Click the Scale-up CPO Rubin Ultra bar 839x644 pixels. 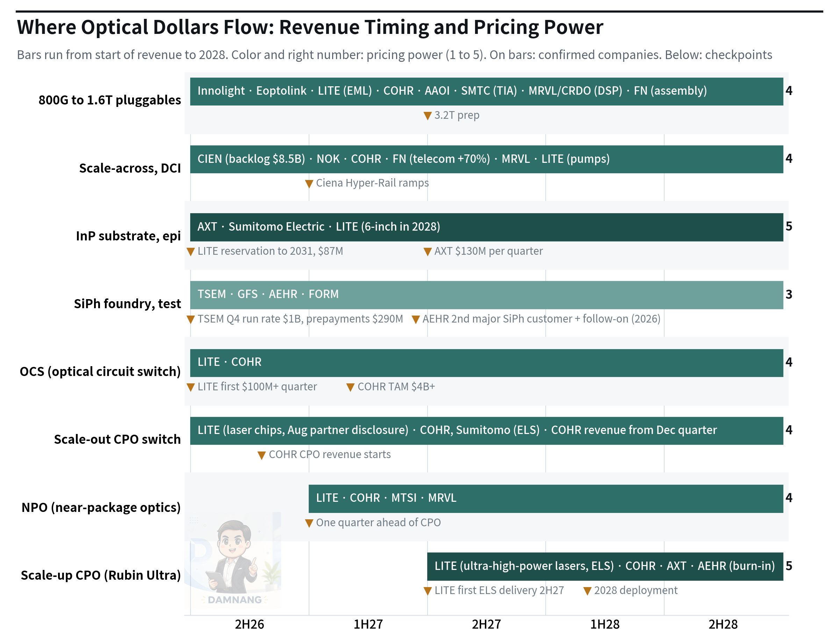coord(605,566)
